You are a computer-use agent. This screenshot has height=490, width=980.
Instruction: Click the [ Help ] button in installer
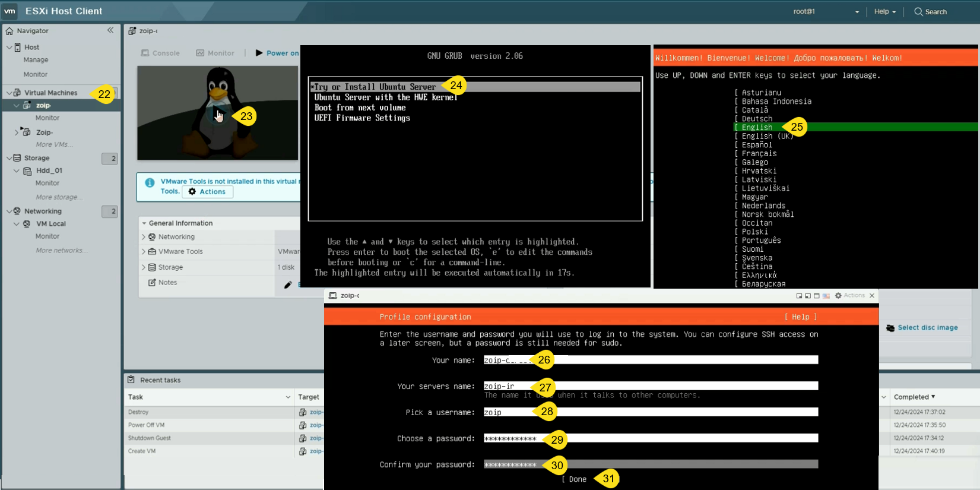tap(801, 317)
